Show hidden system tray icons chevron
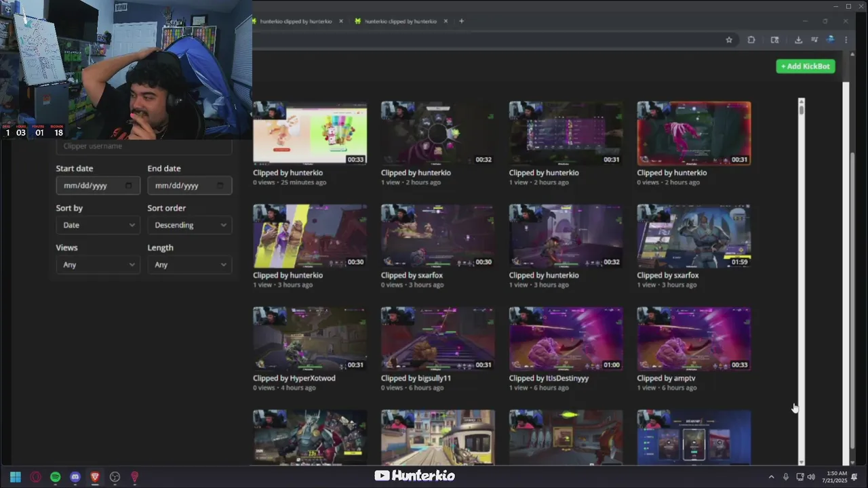The image size is (868, 488). [x=771, y=477]
